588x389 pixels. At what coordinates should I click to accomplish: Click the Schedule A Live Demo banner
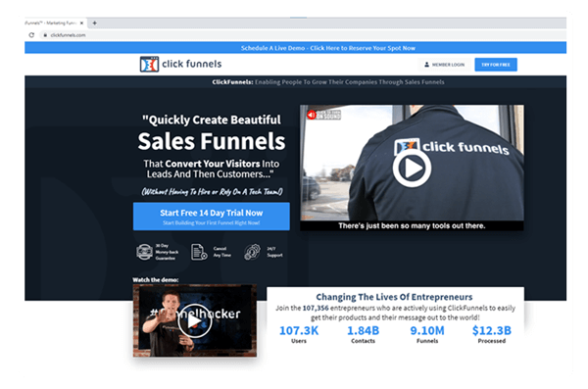[x=296, y=48]
